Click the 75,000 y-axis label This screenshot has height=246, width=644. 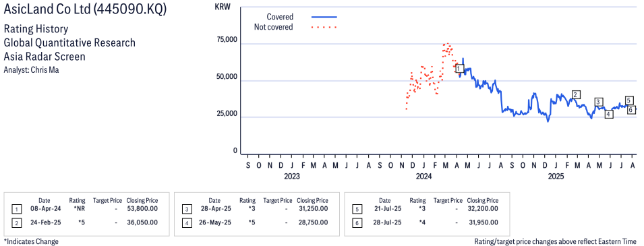tap(227, 40)
